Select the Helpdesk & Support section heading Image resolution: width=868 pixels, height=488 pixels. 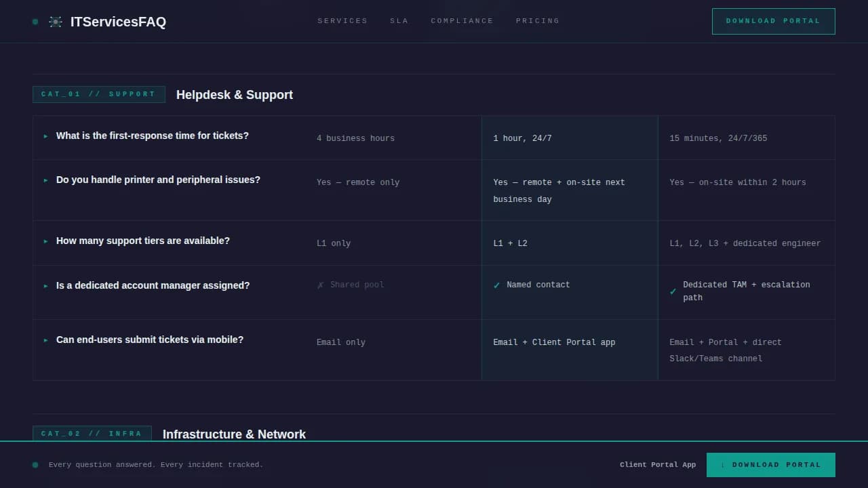tap(235, 95)
